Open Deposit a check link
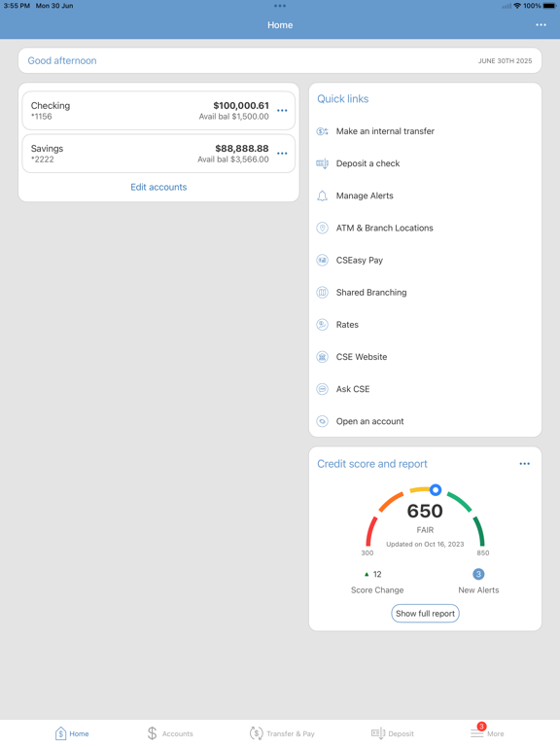 pos(368,163)
